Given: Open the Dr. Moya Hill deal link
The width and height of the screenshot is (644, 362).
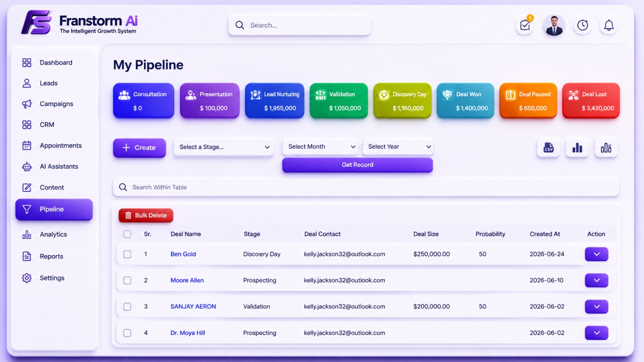Looking at the screenshot, I should tap(188, 333).
